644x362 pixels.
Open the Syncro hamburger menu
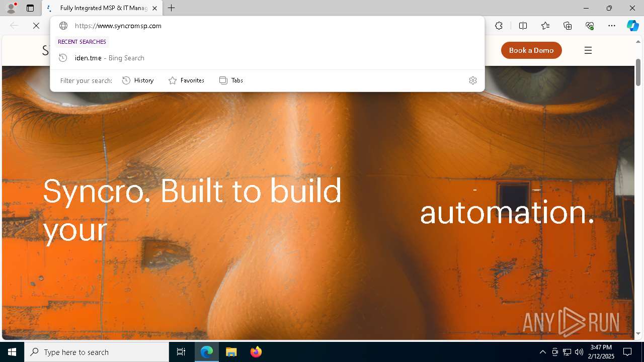coord(588,50)
